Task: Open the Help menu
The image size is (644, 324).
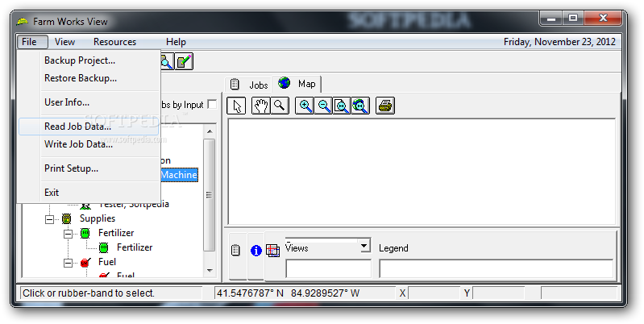Action: [x=176, y=42]
